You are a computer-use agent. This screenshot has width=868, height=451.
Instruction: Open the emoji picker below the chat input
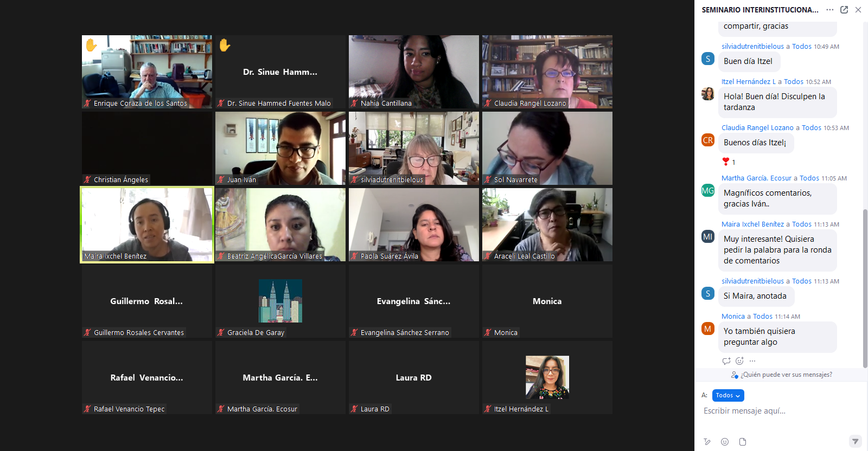(725, 442)
